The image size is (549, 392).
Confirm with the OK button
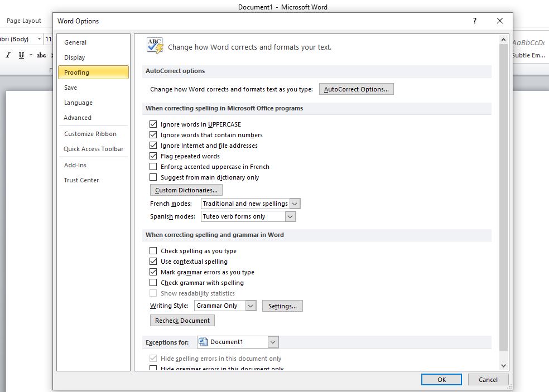coord(441,379)
